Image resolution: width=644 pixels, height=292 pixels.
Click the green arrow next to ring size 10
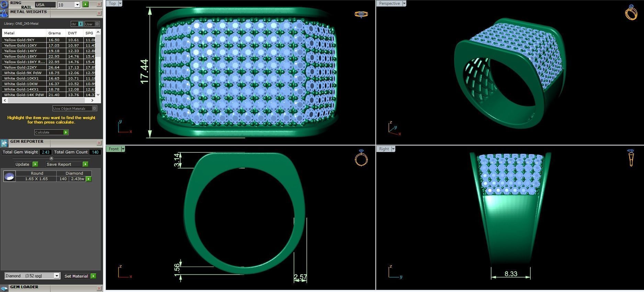coord(86,4)
